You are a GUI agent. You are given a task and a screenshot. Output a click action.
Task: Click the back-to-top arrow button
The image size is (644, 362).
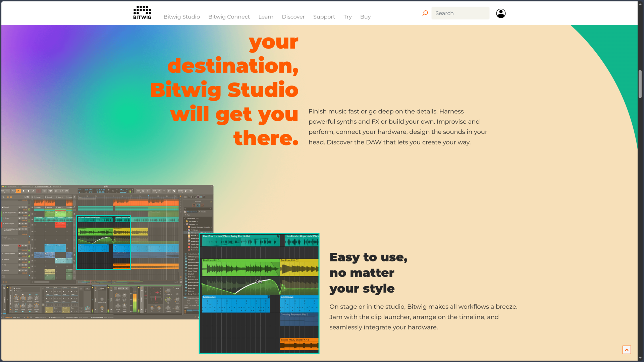[x=627, y=350]
